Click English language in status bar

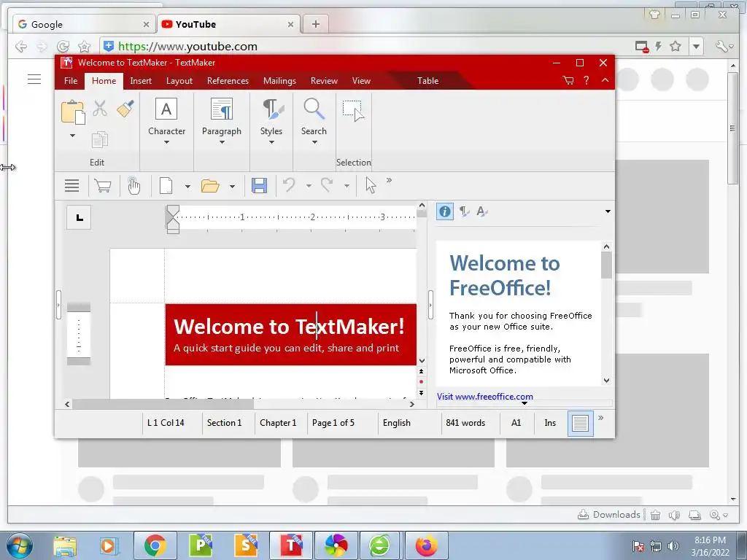396,423
